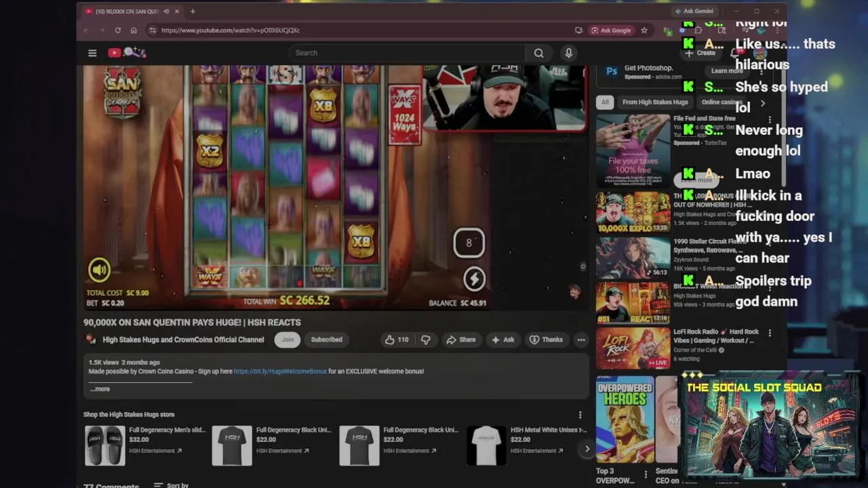Click the 77 Comments heading
Screen dimensions: 868x488
(111, 485)
